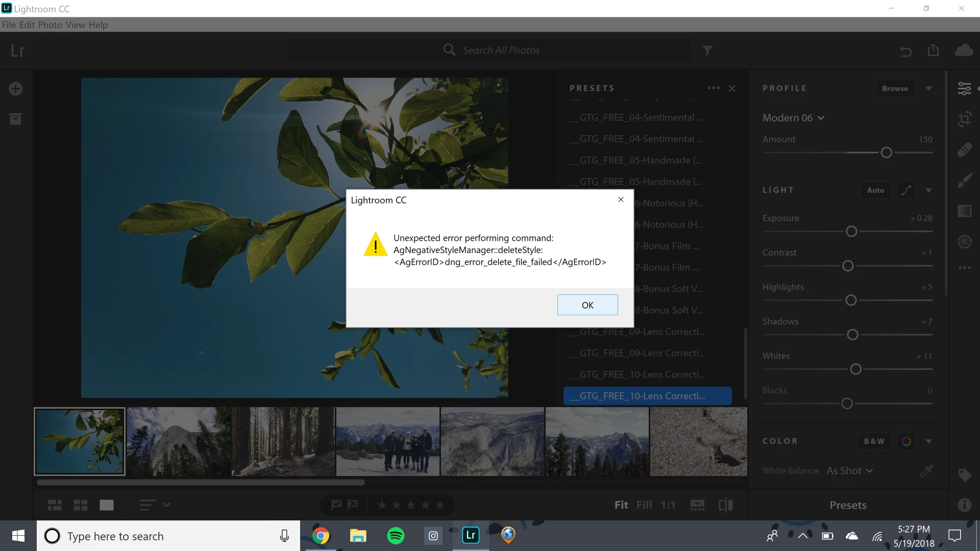Open the Radial Gradient tool
This screenshot has height=551, width=980.
(x=964, y=241)
